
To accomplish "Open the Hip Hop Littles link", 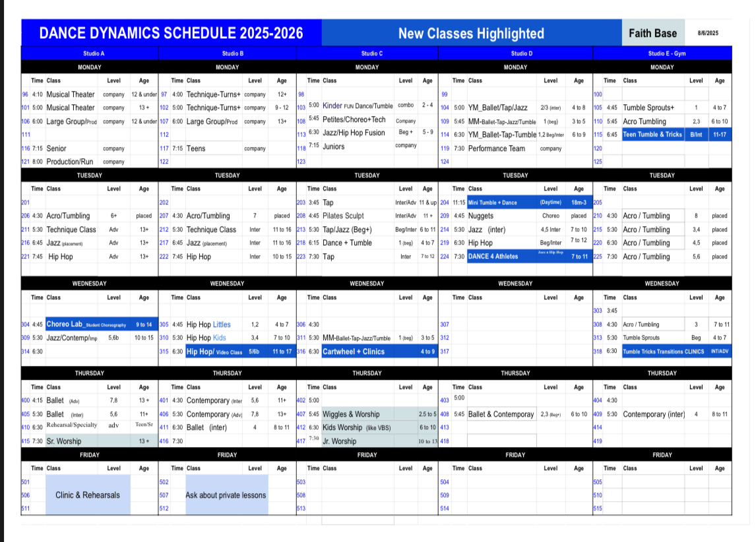I will click(x=208, y=324).
